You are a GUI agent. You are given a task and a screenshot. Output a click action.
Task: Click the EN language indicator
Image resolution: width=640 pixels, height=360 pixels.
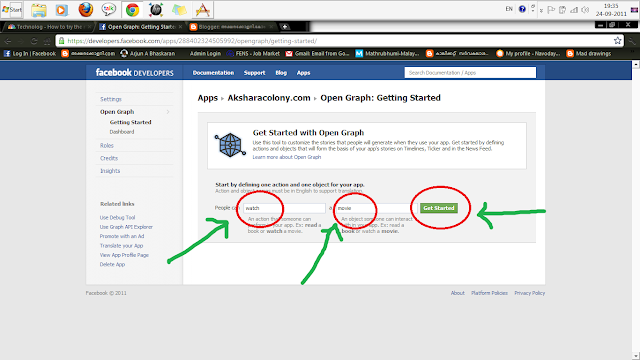click(x=509, y=9)
